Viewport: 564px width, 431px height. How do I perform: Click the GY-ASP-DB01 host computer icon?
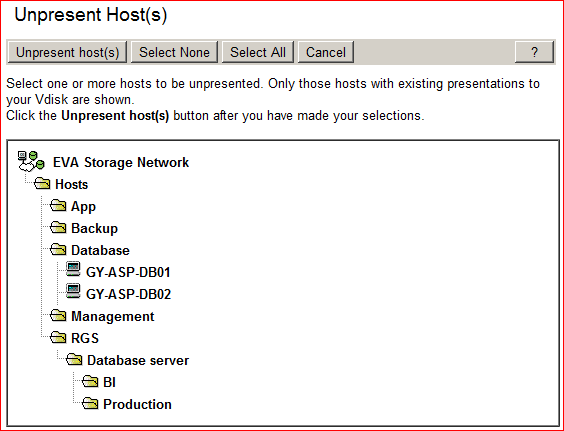pyautogui.click(x=73, y=269)
